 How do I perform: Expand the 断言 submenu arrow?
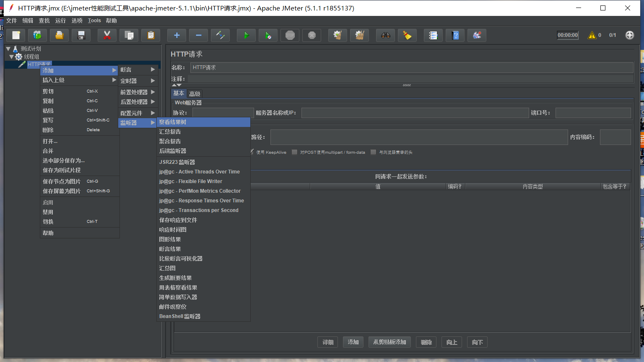click(x=153, y=70)
